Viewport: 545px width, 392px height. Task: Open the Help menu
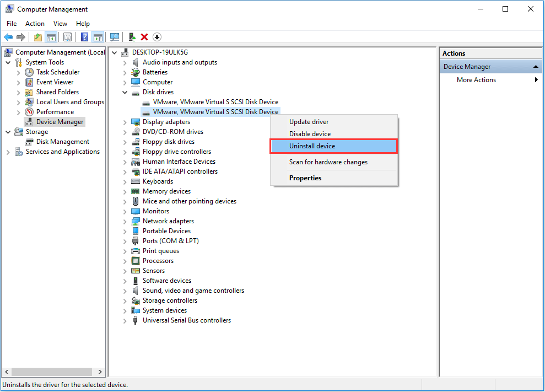point(83,24)
